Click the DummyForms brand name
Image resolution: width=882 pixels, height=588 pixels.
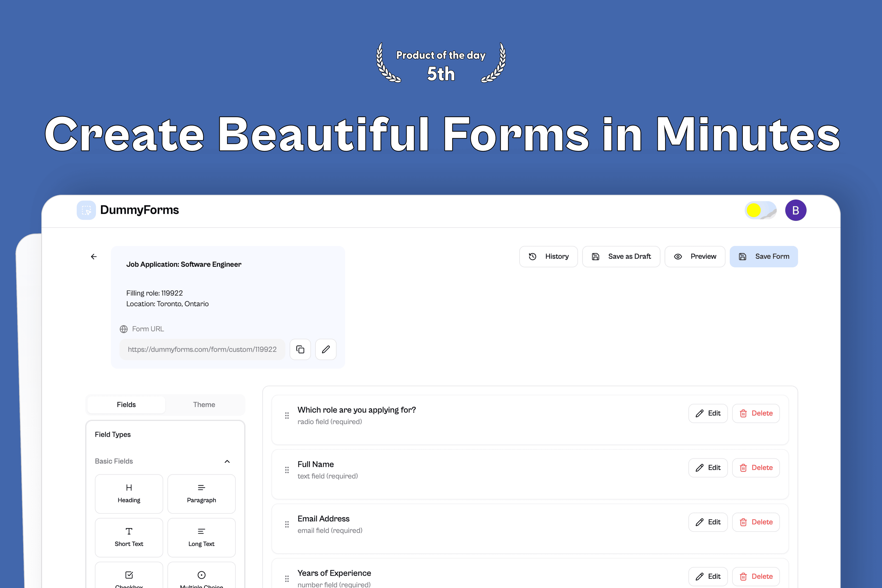coord(139,210)
